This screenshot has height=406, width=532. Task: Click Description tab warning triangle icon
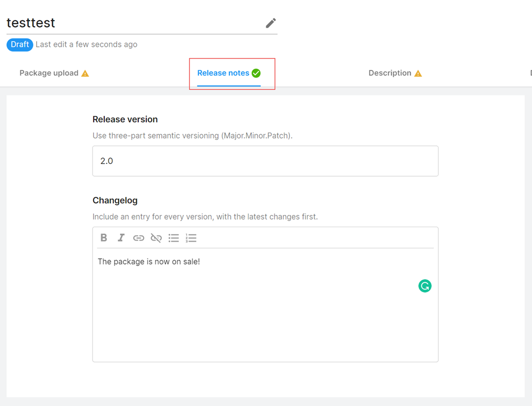(x=418, y=73)
